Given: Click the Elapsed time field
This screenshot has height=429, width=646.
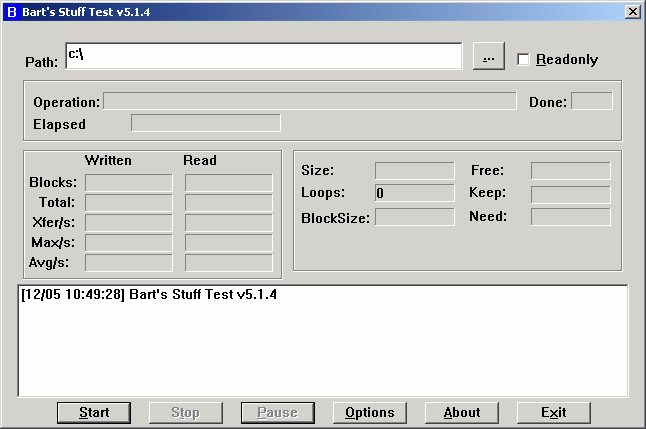Looking at the screenshot, I should click(206, 123).
